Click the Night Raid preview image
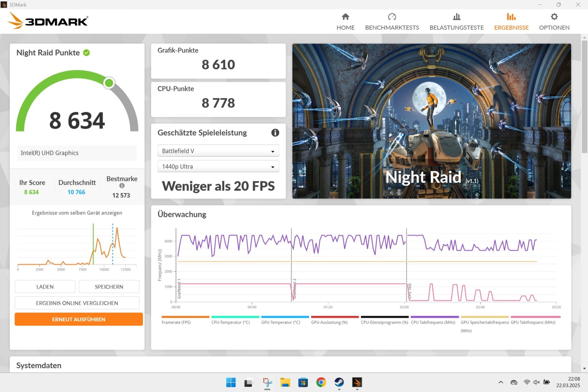This screenshot has width=588, height=392. (x=432, y=121)
